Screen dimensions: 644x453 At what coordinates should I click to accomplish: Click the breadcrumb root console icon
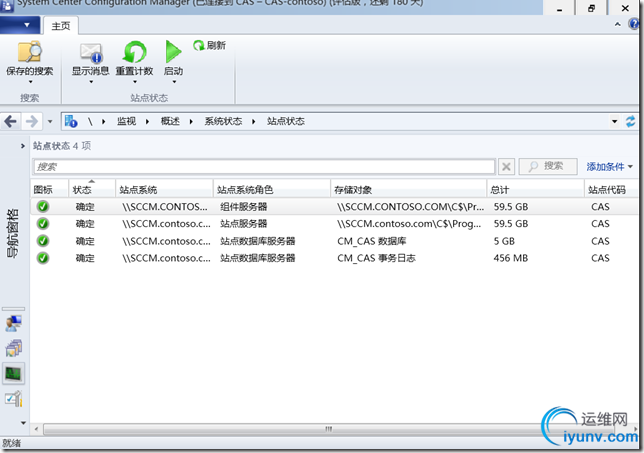[x=71, y=122]
